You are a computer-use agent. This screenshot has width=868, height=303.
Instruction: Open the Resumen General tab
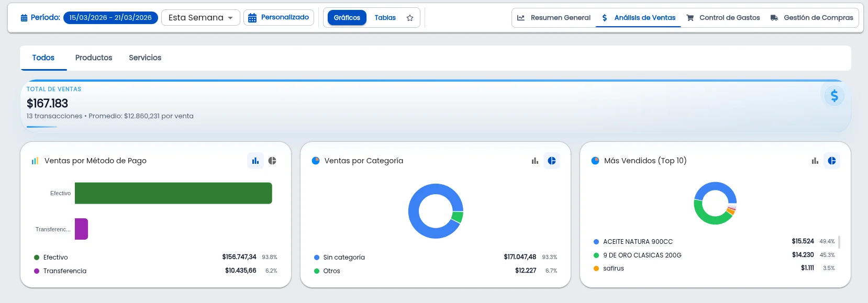(554, 18)
